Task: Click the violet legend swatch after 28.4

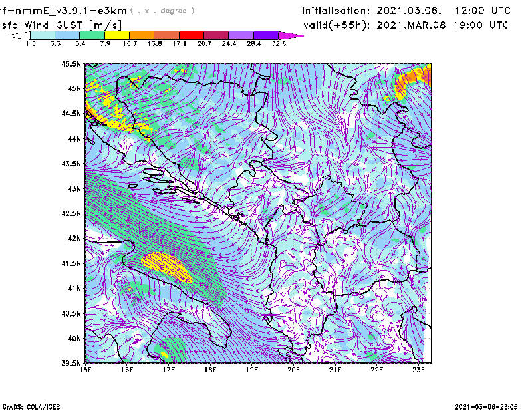Action: point(266,35)
